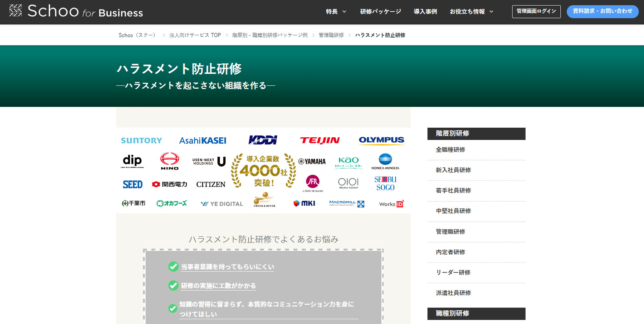Open 管理職研修 breadcrumb link
Screen dimensions: 644x324
(x=331, y=35)
